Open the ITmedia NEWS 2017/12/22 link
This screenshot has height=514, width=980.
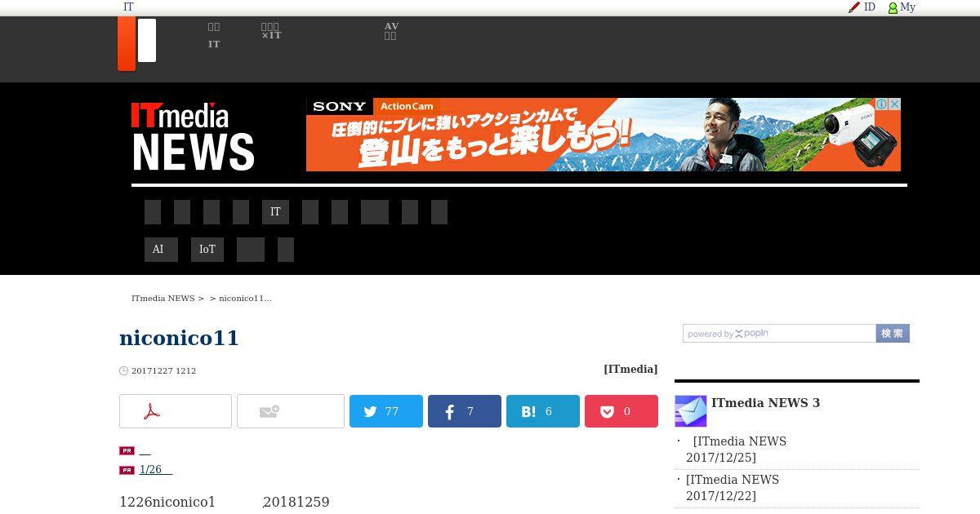coord(733,488)
